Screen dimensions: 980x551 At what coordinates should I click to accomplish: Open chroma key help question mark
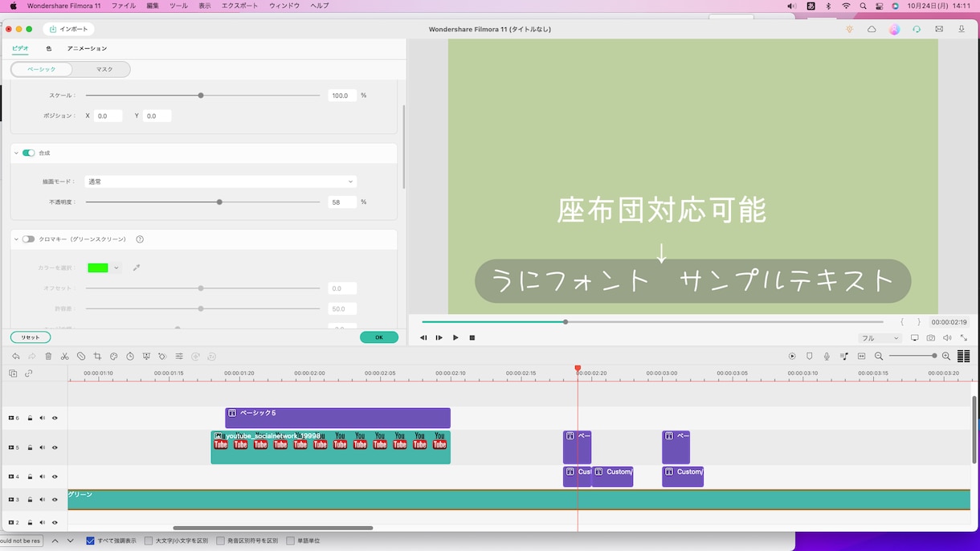(140, 239)
